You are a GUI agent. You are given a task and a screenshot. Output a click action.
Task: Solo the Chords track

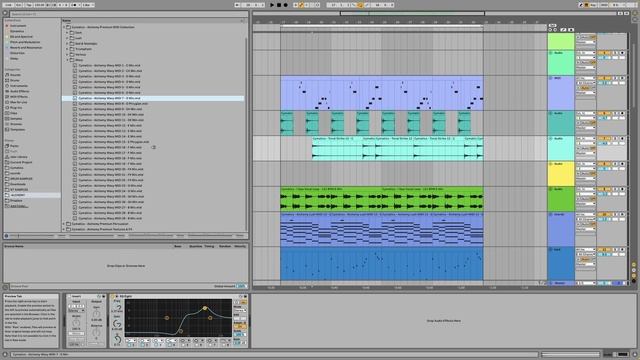click(x=615, y=214)
